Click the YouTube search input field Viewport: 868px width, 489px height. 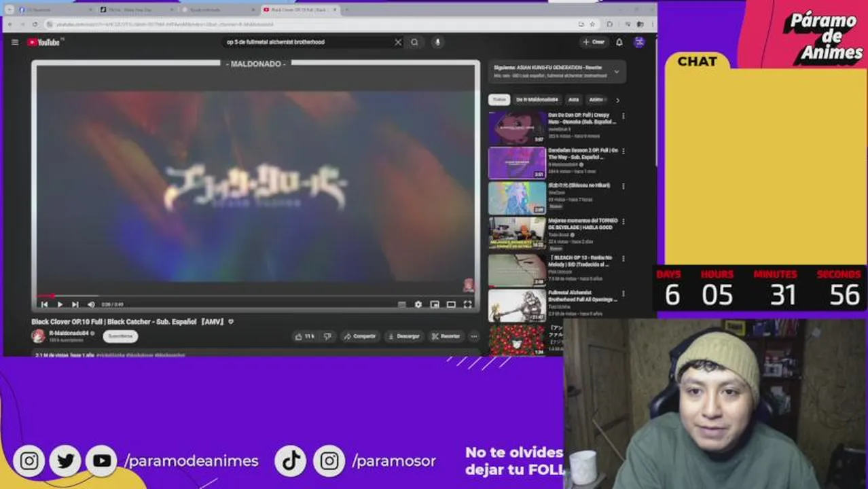[308, 42]
